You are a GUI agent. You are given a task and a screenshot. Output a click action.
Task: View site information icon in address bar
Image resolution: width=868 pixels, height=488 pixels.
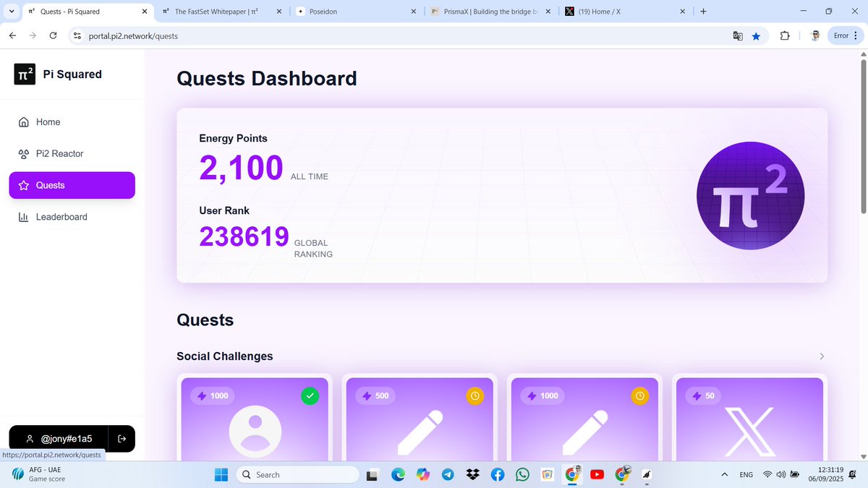77,35
